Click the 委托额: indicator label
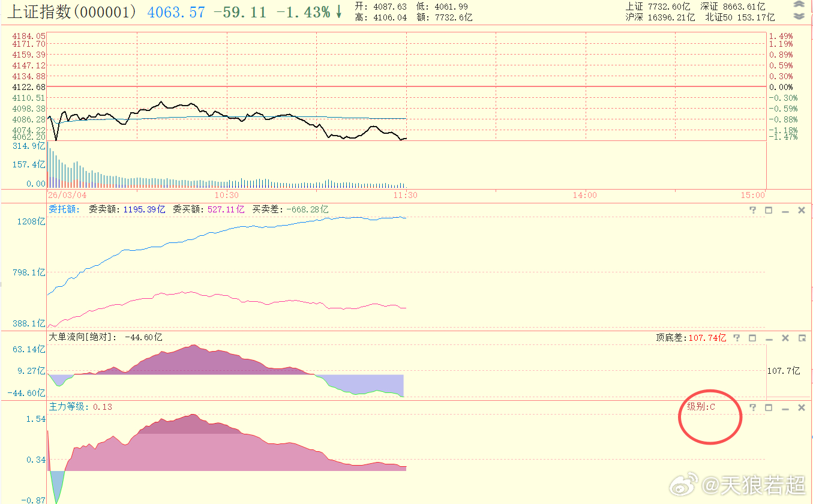 (x=64, y=209)
